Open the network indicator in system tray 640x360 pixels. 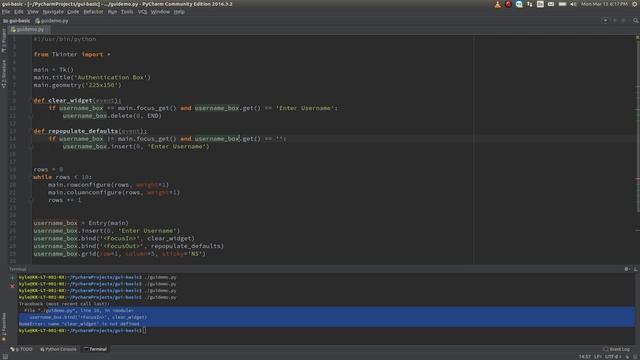[529, 4]
